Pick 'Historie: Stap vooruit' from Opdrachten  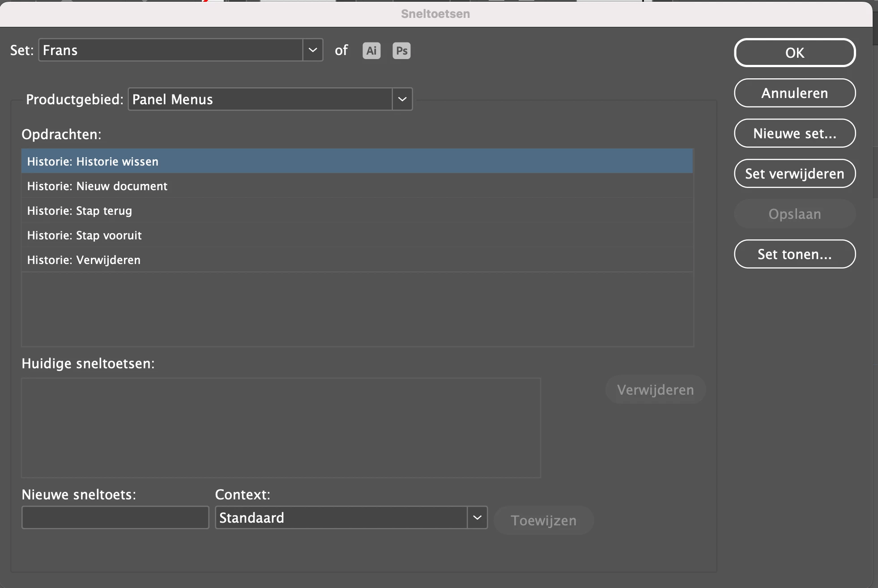(84, 235)
